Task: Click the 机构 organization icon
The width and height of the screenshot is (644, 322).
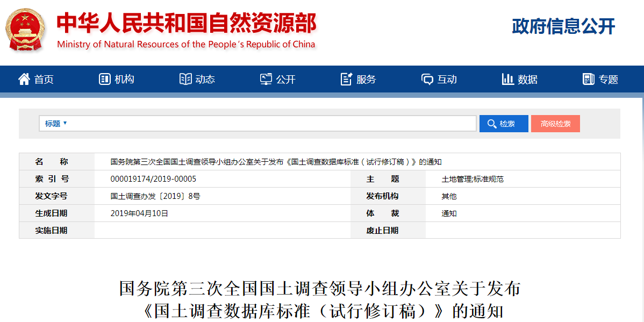Action: click(105, 79)
